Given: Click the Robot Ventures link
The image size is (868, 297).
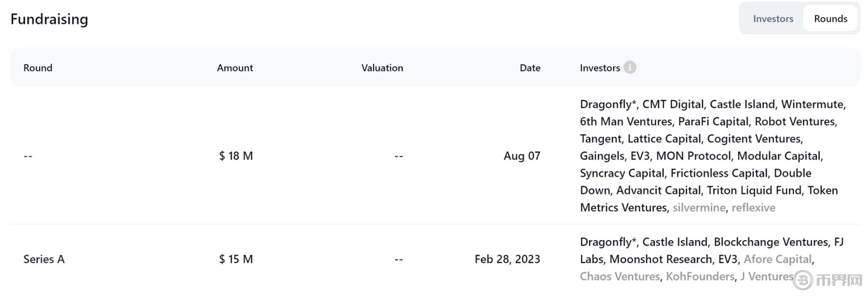Looking at the screenshot, I should (795, 121).
